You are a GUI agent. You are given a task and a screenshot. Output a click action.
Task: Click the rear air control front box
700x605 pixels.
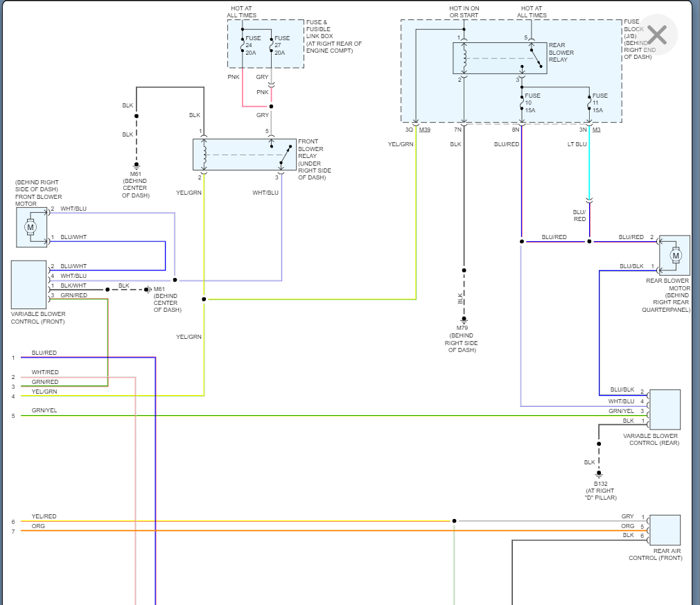point(665,530)
